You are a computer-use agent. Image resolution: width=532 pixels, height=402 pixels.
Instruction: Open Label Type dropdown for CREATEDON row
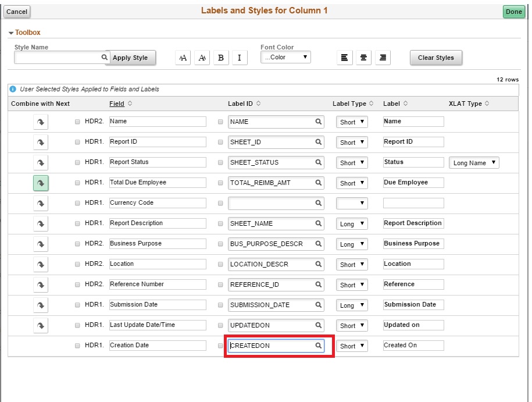(x=352, y=346)
